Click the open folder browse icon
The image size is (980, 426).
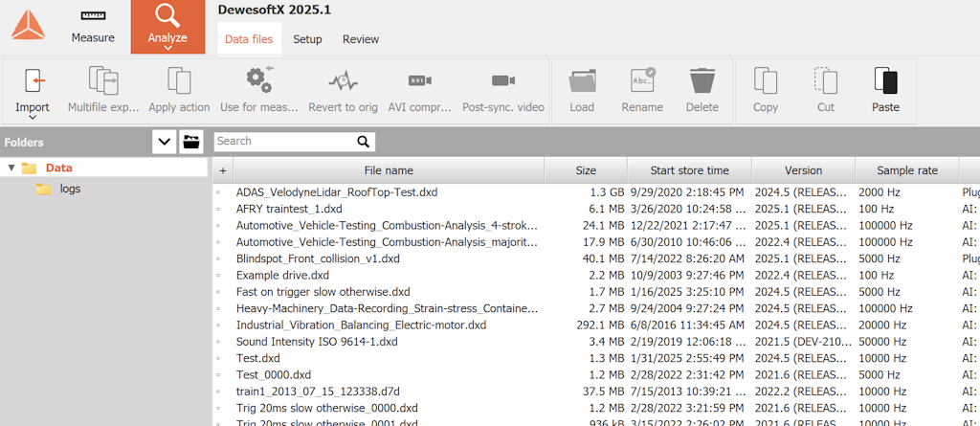tap(190, 142)
